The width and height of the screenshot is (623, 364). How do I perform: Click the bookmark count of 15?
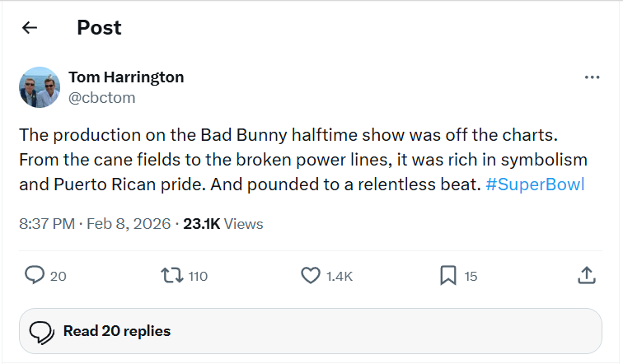[x=471, y=277]
